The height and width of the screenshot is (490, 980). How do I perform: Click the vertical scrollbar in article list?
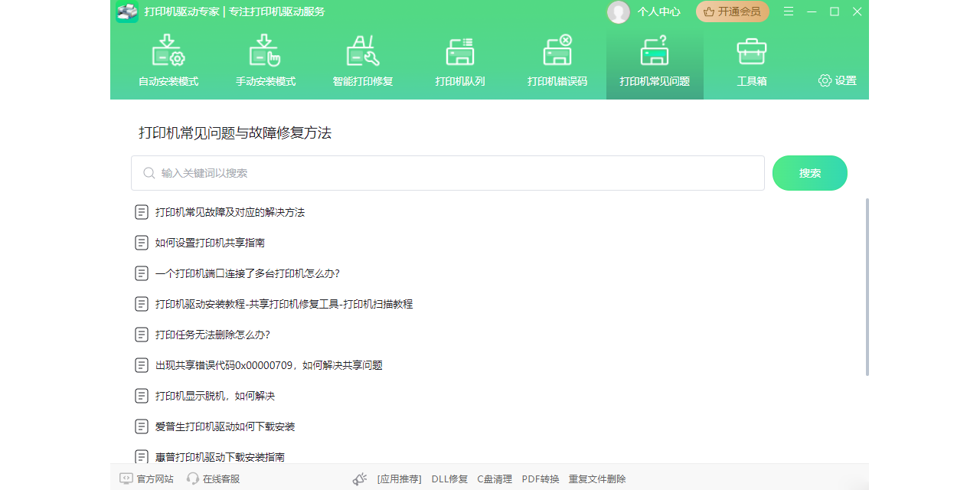tap(867, 287)
